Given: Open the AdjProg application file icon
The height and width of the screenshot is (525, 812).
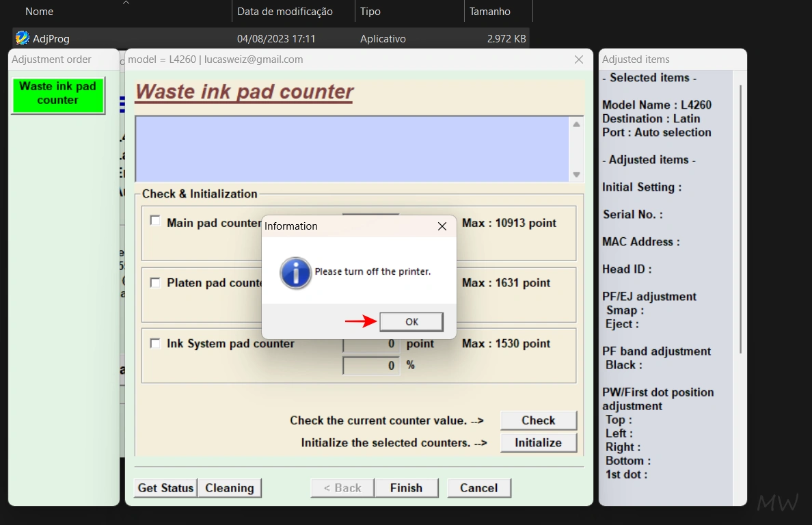Looking at the screenshot, I should (x=23, y=38).
